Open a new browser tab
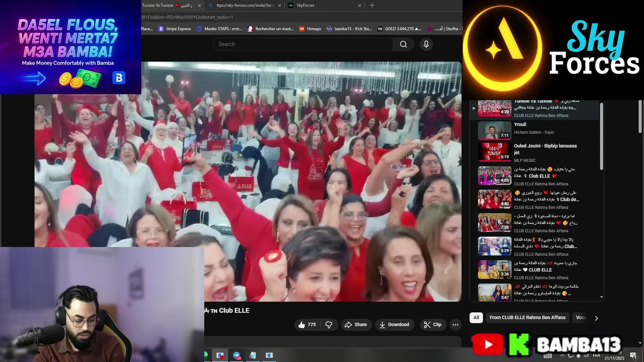 pyautogui.click(x=372, y=6)
